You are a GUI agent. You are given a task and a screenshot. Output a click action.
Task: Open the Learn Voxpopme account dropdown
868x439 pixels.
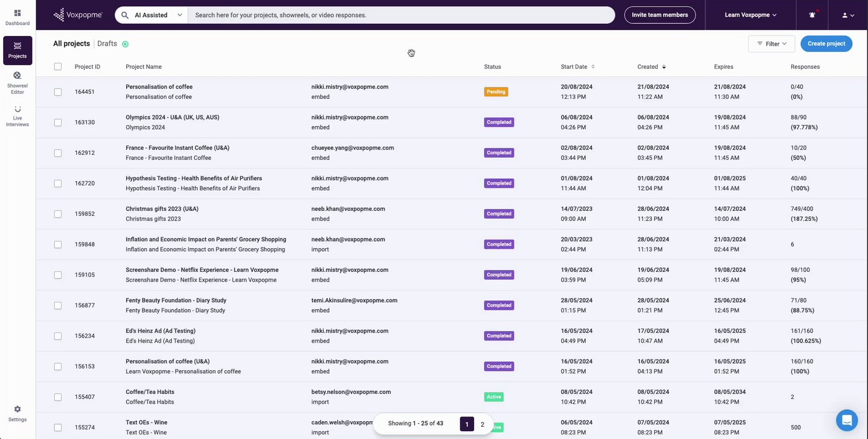[750, 15]
